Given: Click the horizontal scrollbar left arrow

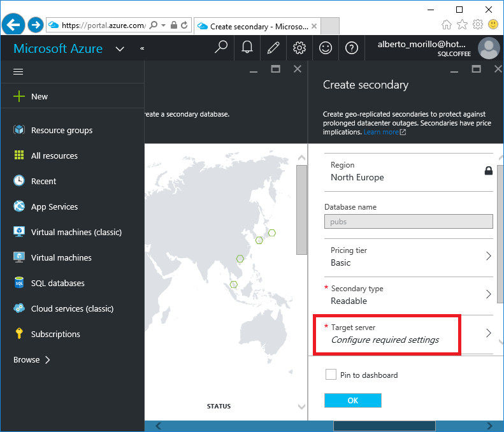Looking at the screenshot, I should point(159,426).
